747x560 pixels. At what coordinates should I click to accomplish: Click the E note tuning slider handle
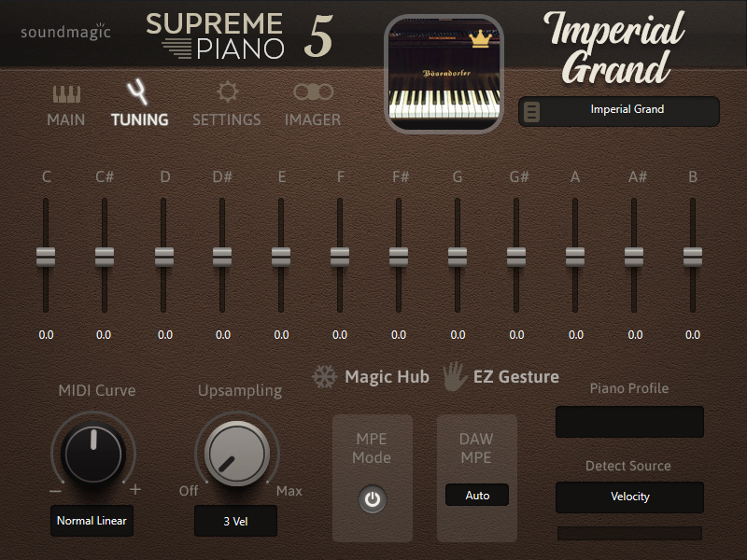coord(281,258)
